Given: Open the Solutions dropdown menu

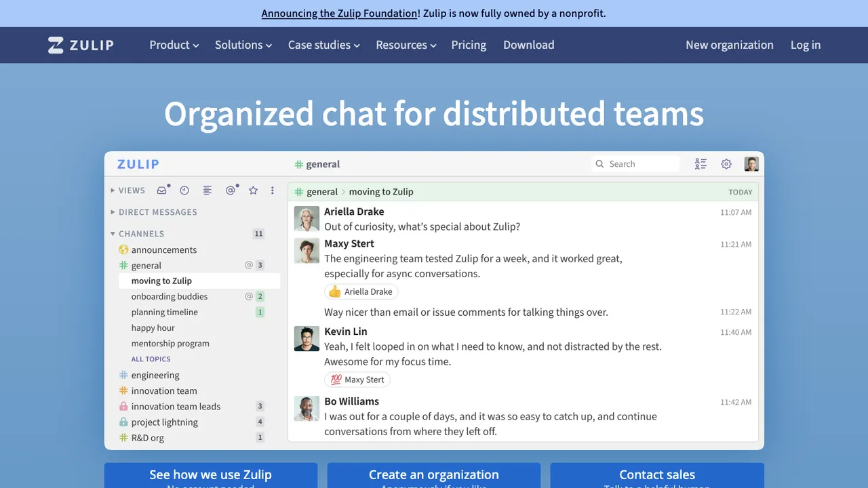Looking at the screenshot, I should pos(243,45).
